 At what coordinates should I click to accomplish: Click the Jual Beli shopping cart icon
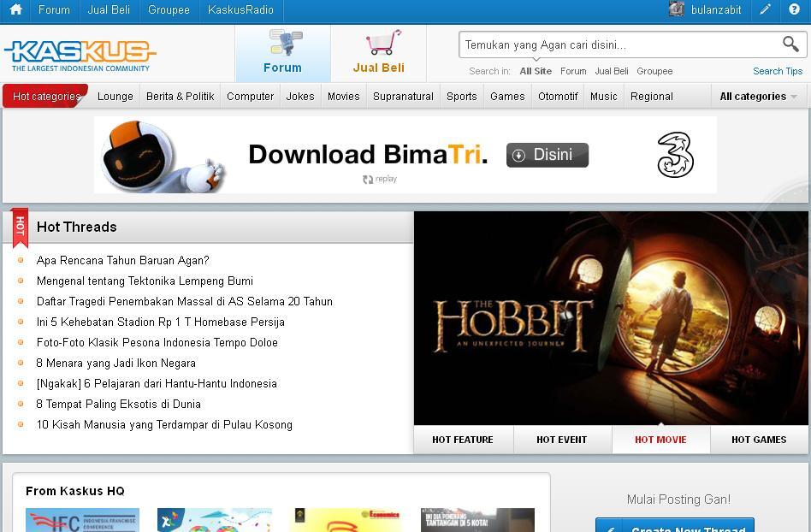click(x=383, y=43)
